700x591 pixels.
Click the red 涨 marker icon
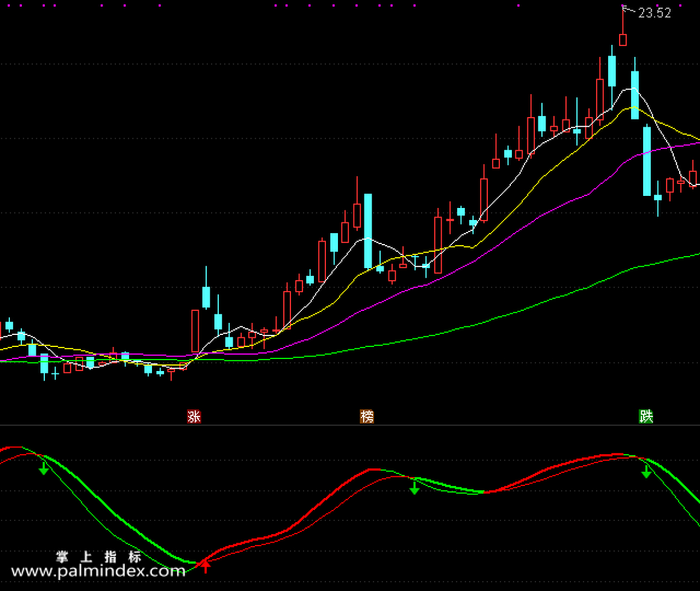[x=194, y=416]
